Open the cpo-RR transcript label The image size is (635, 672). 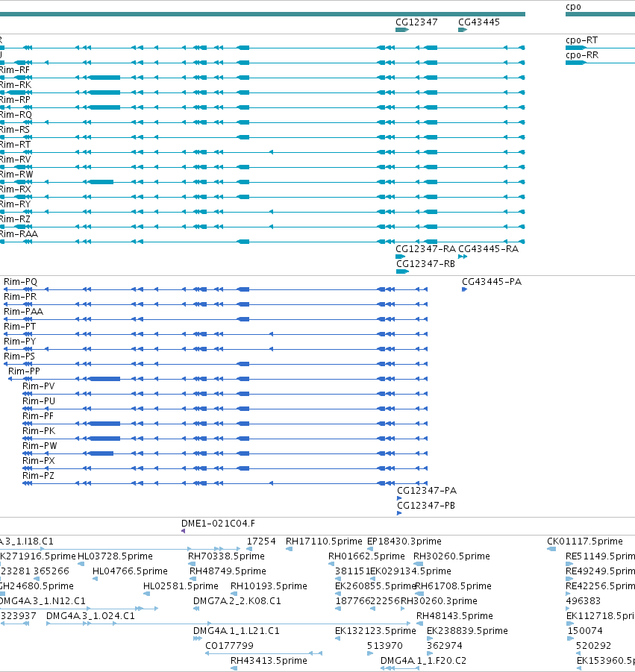tap(582, 55)
